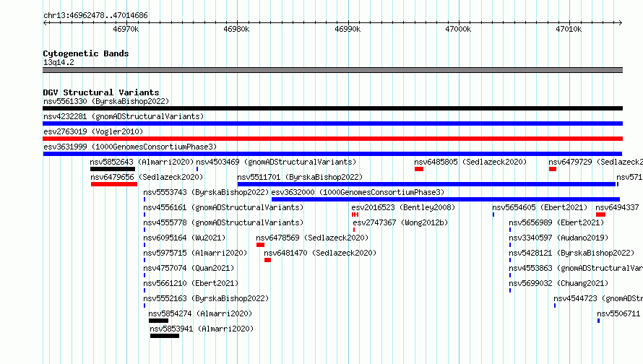
Task: Click the nsv4232281 gnomAD variant label
Action: pos(124,116)
